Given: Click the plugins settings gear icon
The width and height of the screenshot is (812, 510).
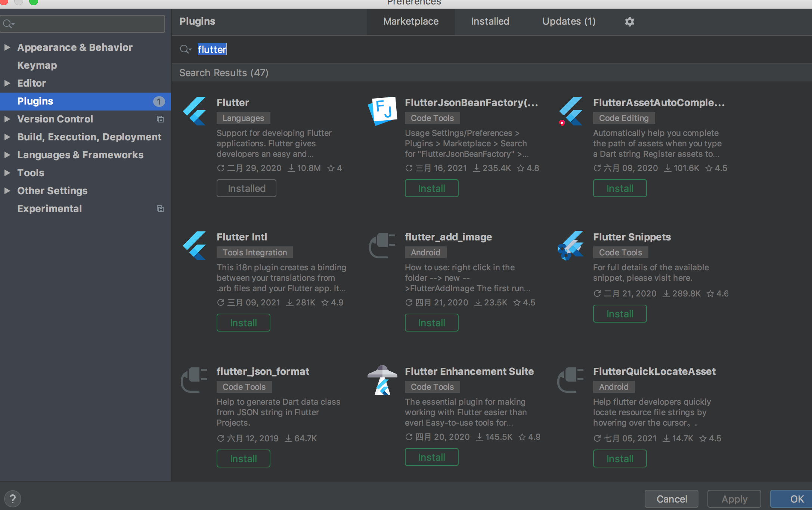Looking at the screenshot, I should coord(629,22).
